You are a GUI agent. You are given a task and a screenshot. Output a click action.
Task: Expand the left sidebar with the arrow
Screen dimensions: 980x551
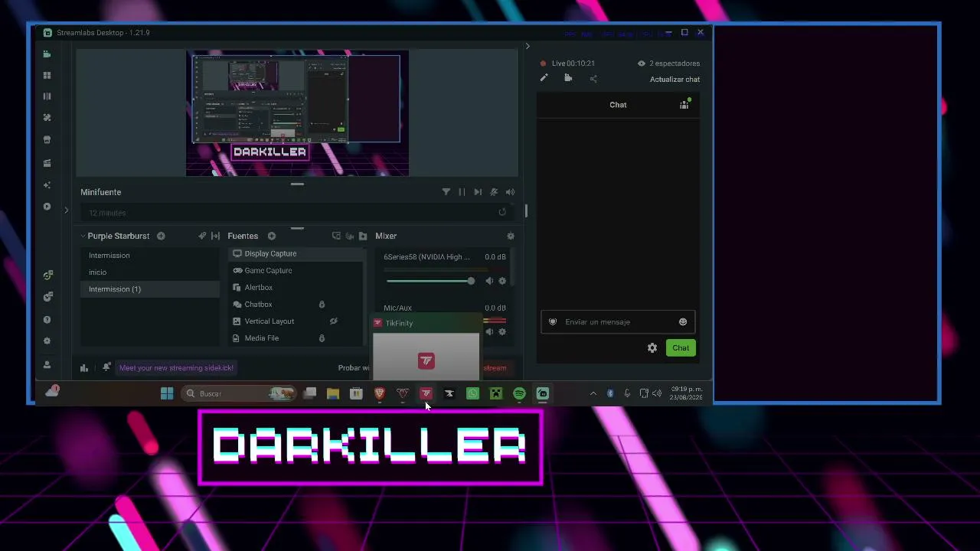pyautogui.click(x=67, y=210)
